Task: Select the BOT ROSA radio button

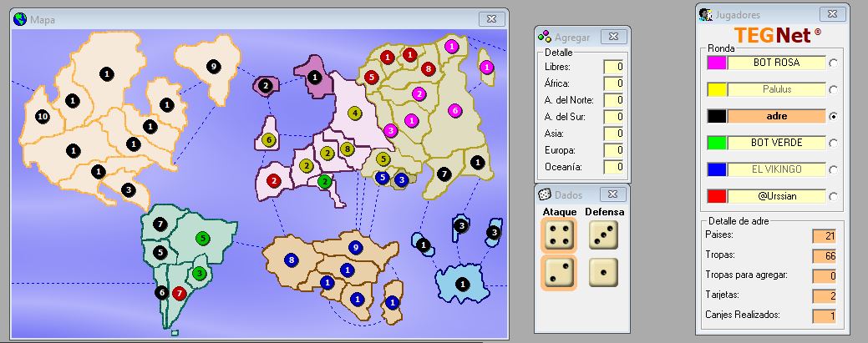Action: click(833, 63)
